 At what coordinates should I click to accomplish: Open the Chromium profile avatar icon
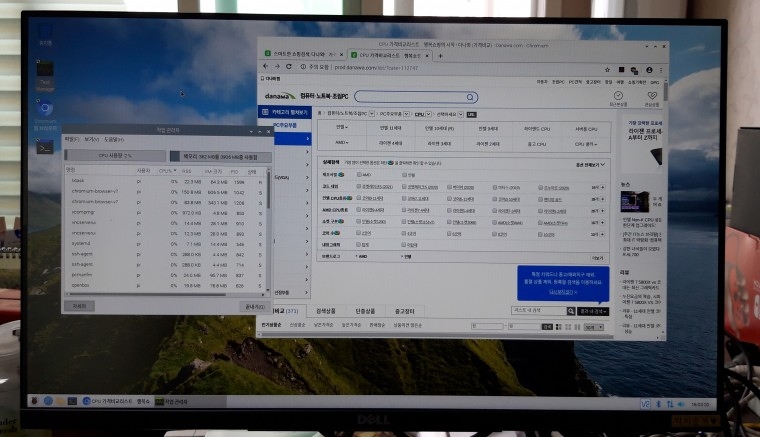click(x=649, y=70)
